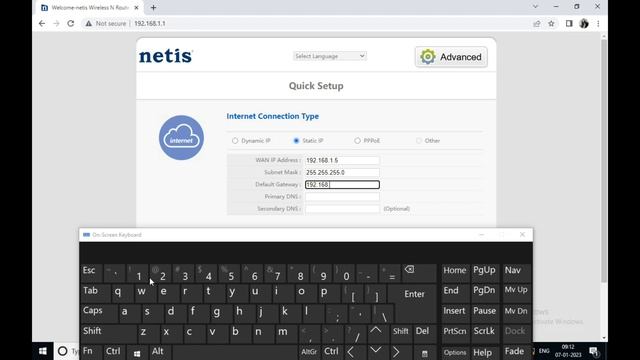Reload the router page
640x360 pixels.
[71, 24]
